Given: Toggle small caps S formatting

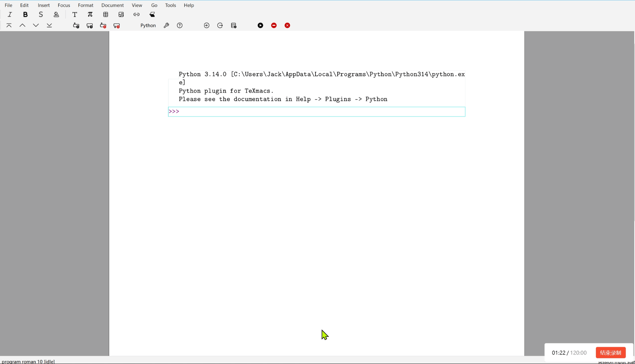Looking at the screenshot, I should click(41, 14).
